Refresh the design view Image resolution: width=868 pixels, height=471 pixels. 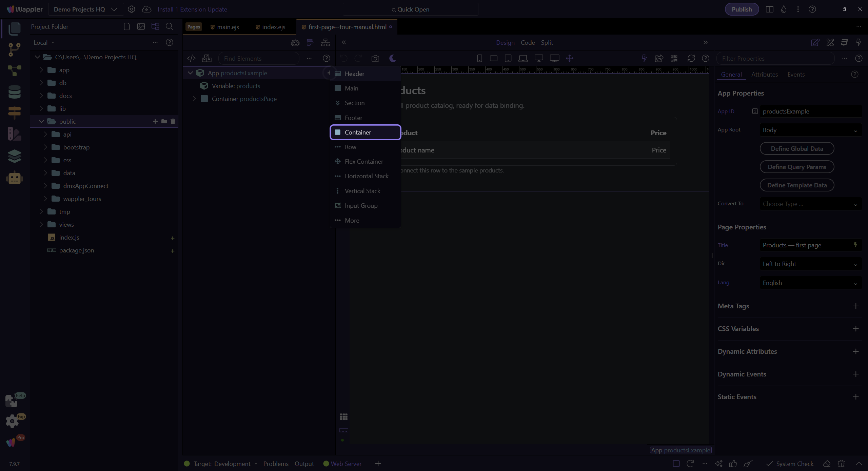point(691,58)
